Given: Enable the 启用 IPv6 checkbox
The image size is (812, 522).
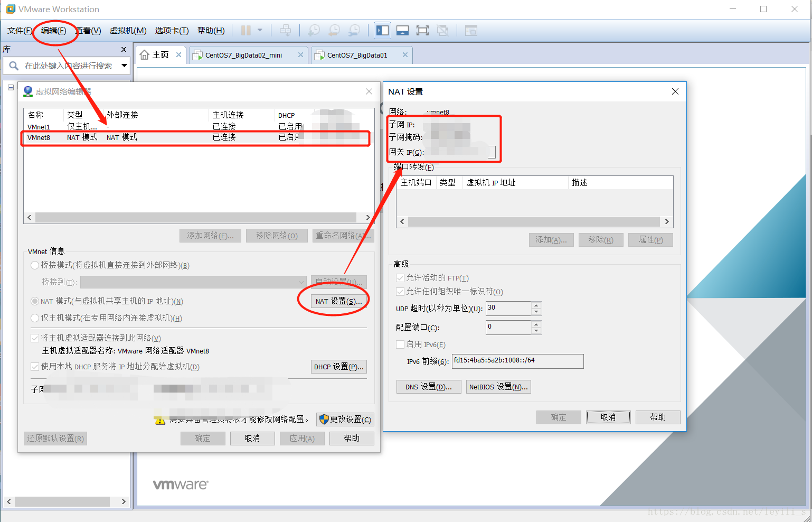Looking at the screenshot, I should (x=400, y=344).
